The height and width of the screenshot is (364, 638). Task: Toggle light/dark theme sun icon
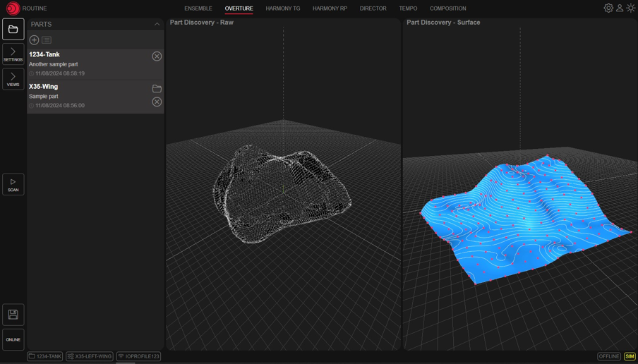(631, 8)
